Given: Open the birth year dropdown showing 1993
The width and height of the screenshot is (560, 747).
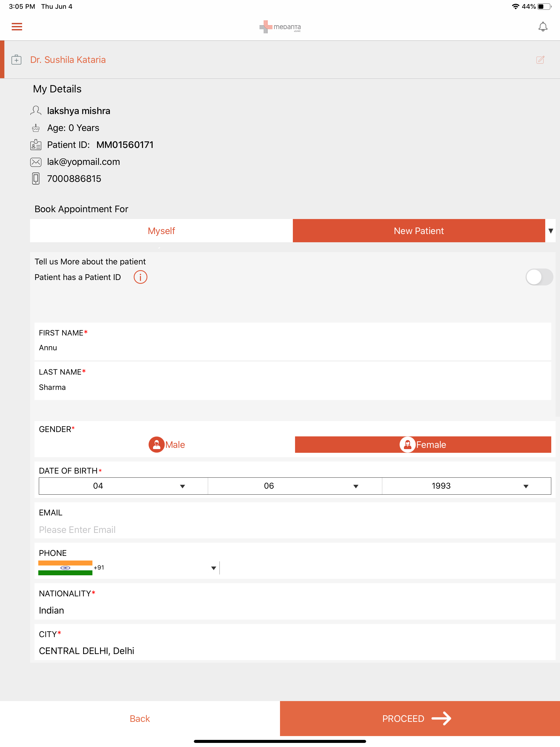Looking at the screenshot, I should point(466,486).
